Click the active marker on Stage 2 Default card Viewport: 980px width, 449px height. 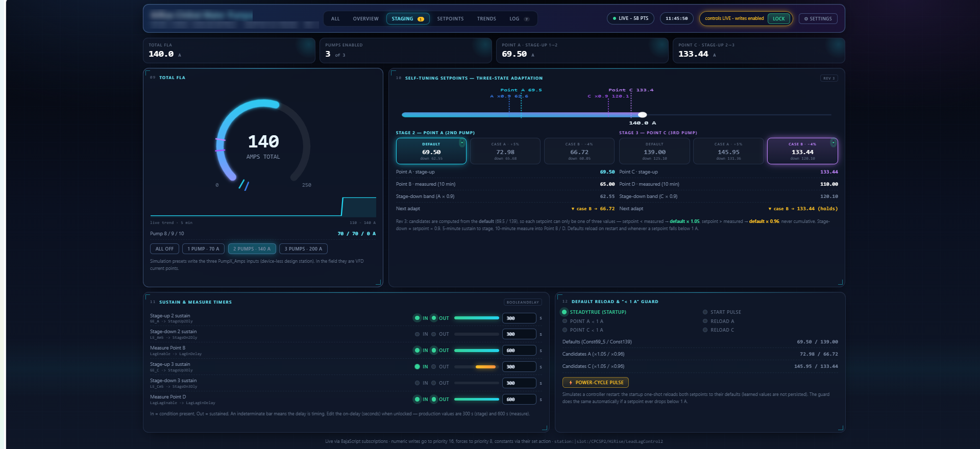click(x=462, y=143)
